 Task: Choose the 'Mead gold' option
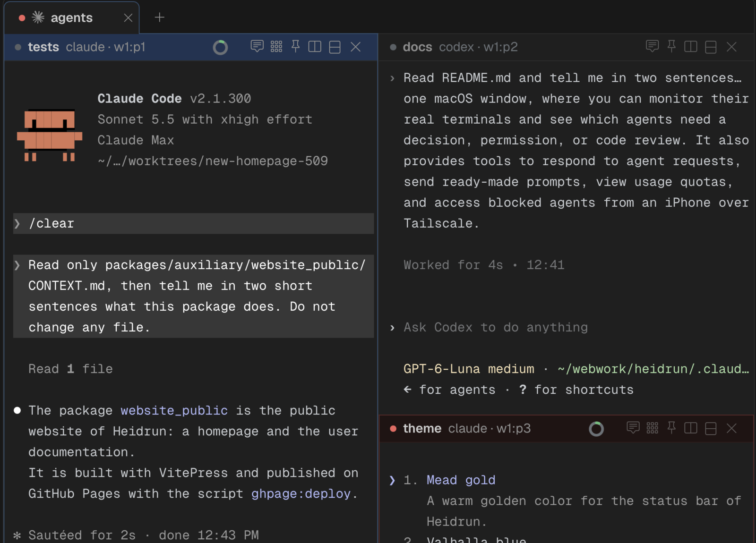(x=461, y=480)
